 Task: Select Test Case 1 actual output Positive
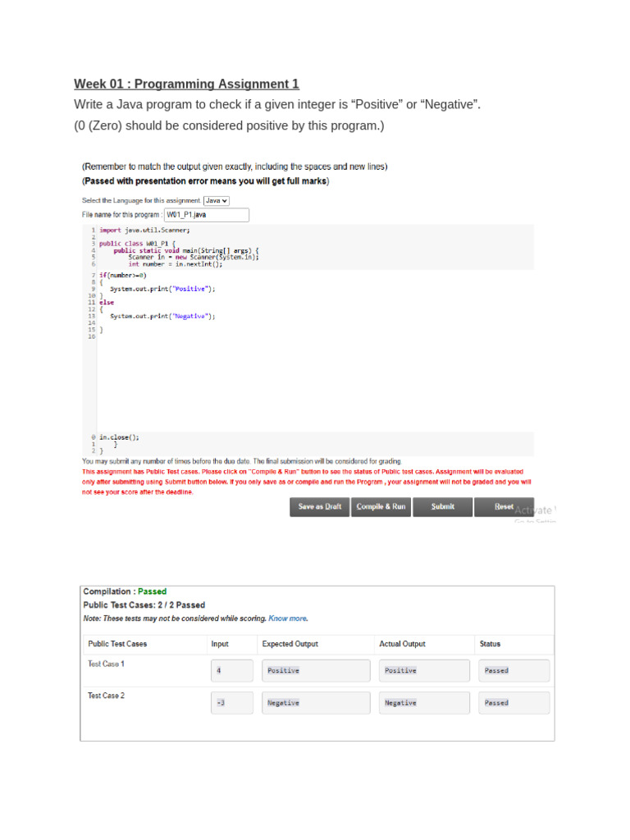pyautogui.click(x=424, y=671)
